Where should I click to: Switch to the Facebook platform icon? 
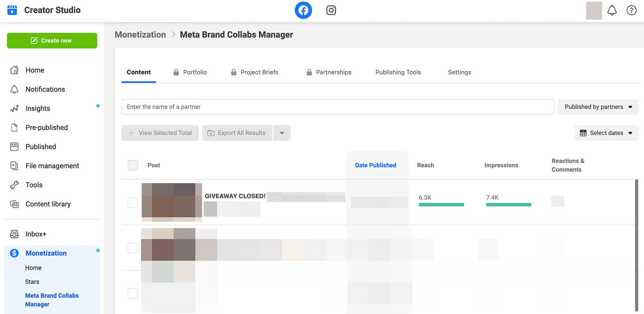coord(303,10)
